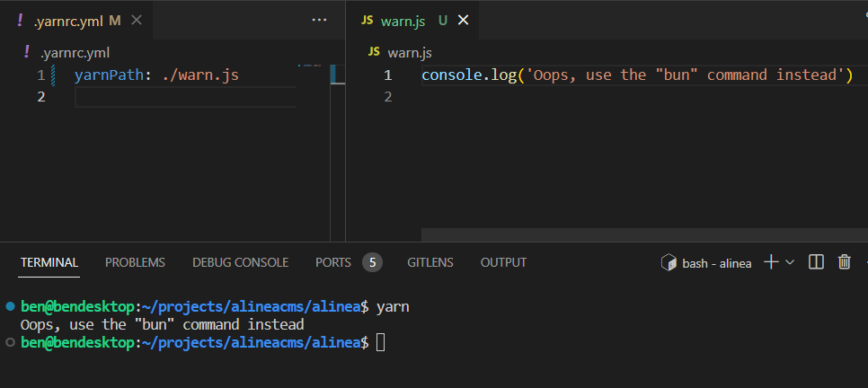Click the console.log line in warn.js

(637, 75)
